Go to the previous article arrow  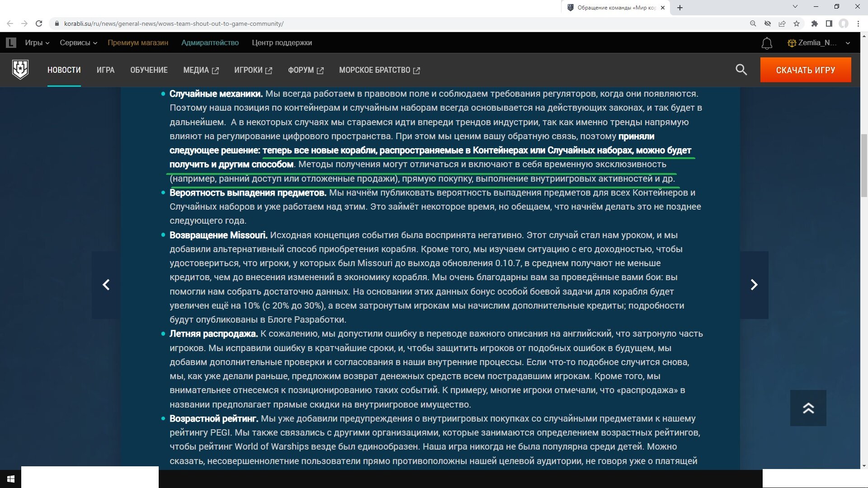106,285
